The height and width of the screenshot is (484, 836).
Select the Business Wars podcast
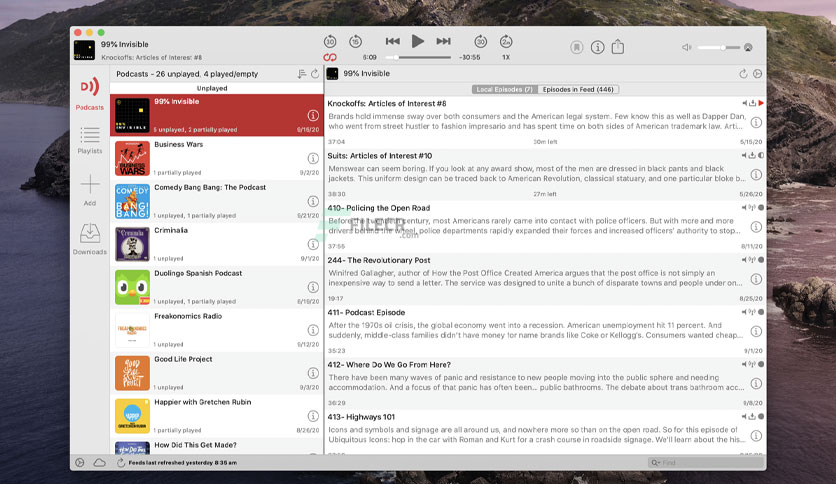coord(217,158)
